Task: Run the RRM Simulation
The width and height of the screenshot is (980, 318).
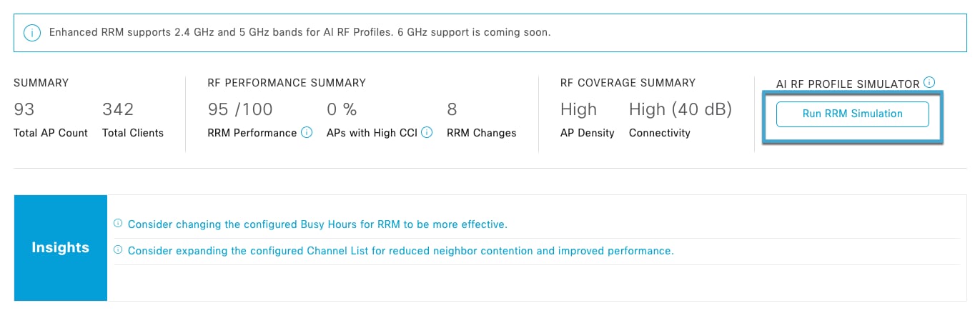Action: coord(852,114)
